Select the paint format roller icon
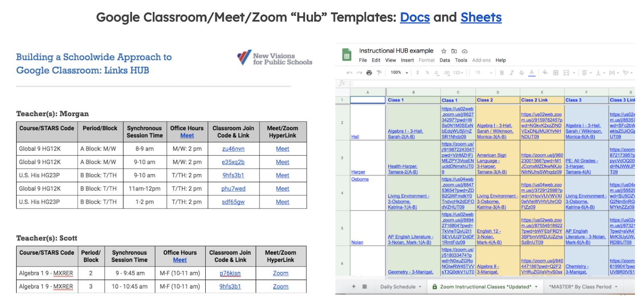 coord(379,73)
